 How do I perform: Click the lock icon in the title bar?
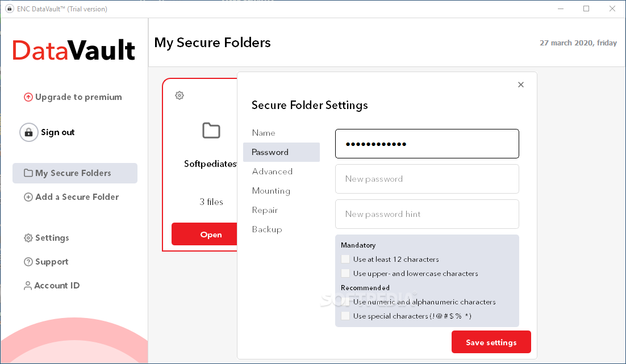(9, 9)
